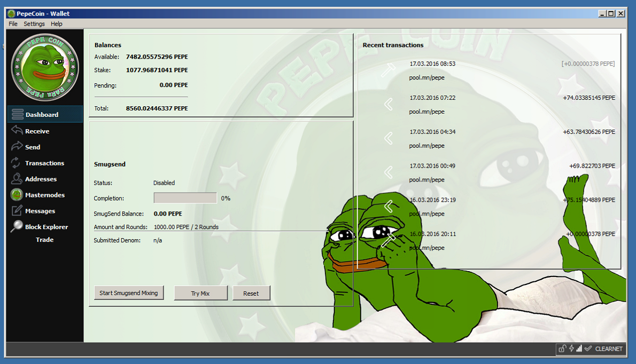Image resolution: width=636 pixels, height=364 pixels.
Task: Click the PepeCoin title bar app icon
Action: (11, 14)
